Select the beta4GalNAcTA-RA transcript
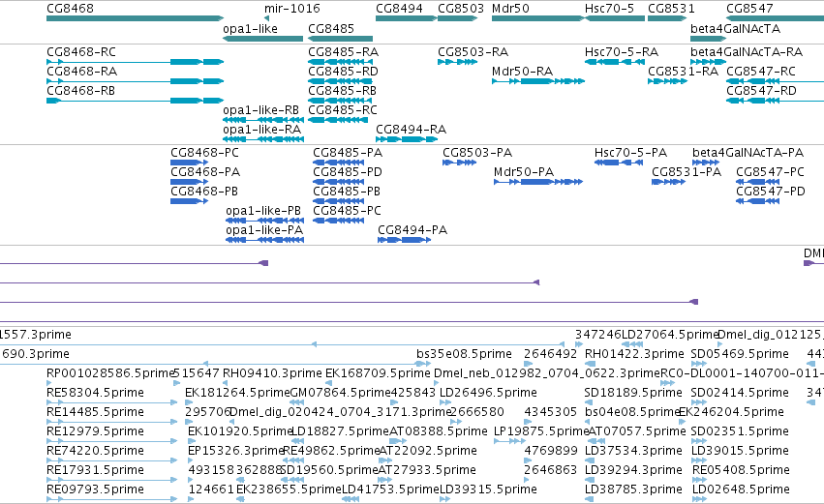Image resolution: width=824 pixels, height=504 pixels. coord(709,62)
